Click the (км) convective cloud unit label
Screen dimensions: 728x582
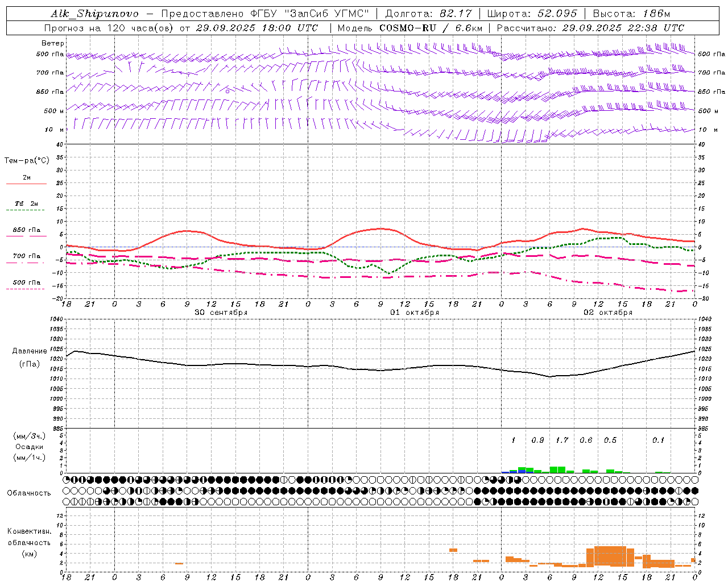(30, 553)
